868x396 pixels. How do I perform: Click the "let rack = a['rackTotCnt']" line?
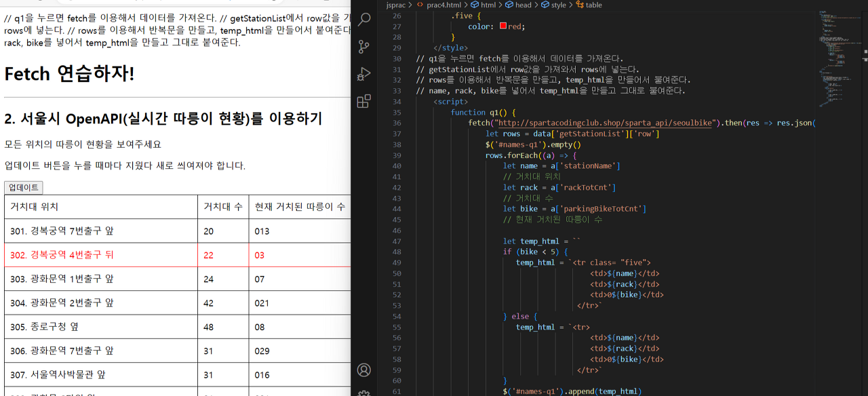559,188
